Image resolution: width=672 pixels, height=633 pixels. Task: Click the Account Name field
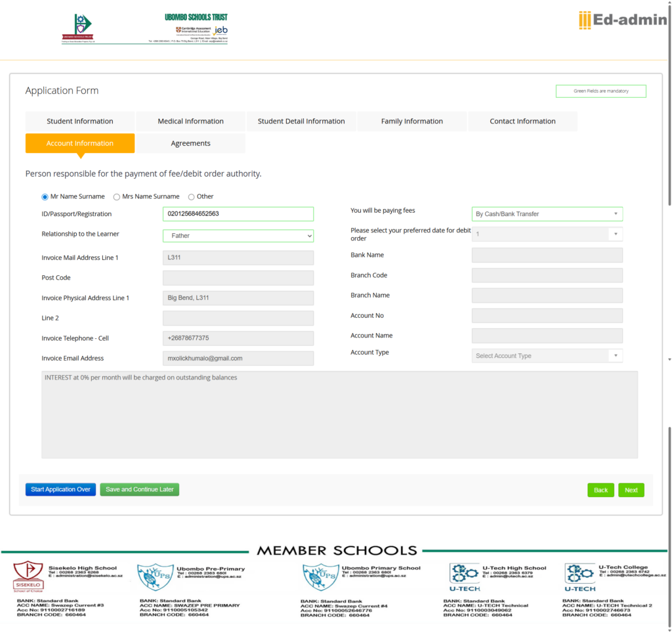[x=547, y=336]
